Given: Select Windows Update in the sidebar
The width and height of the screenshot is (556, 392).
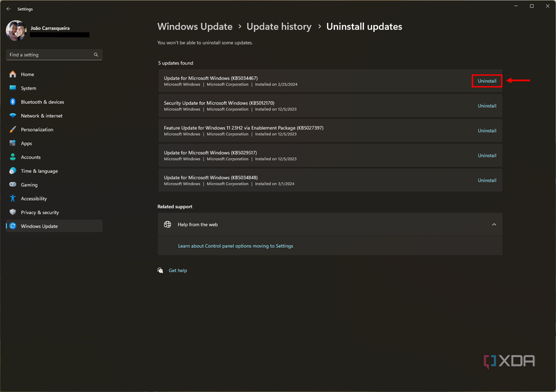Looking at the screenshot, I should pyautogui.click(x=55, y=226).
